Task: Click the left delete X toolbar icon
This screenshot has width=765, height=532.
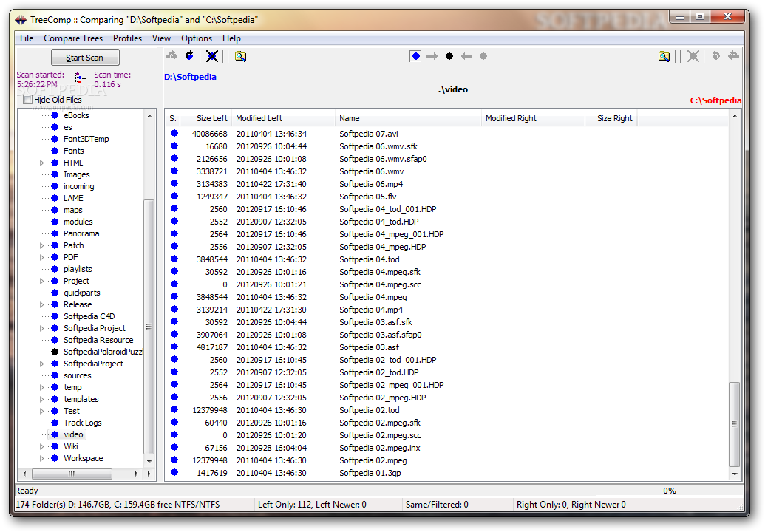Action: click(211, 56)
